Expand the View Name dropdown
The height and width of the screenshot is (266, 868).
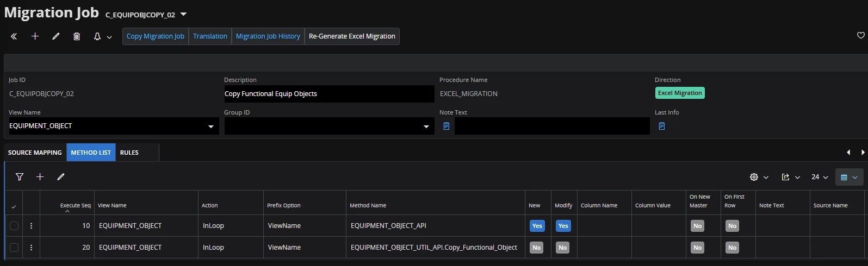(210, 126)
